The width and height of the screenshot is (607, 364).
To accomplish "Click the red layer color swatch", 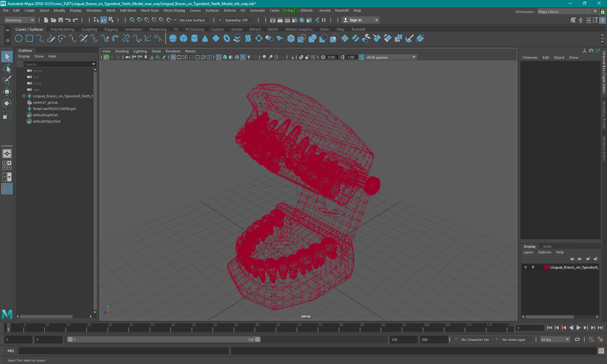I will point(547,267).
